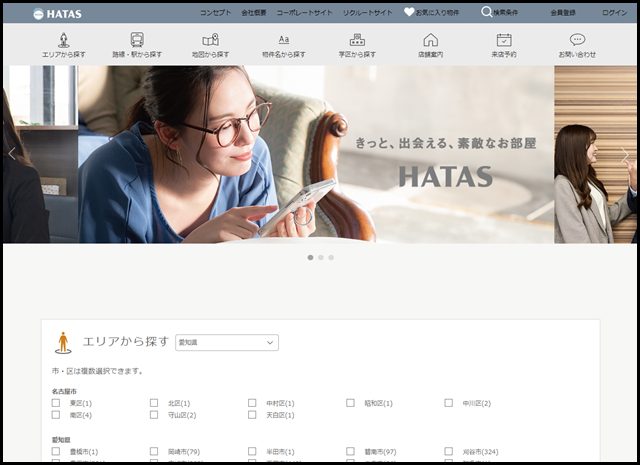Click the 会員登録 link

coord(564,13)
